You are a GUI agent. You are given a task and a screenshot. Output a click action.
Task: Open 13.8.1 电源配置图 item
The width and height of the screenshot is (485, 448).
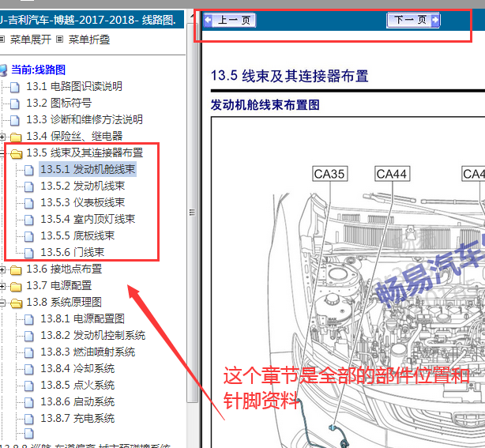83,318
